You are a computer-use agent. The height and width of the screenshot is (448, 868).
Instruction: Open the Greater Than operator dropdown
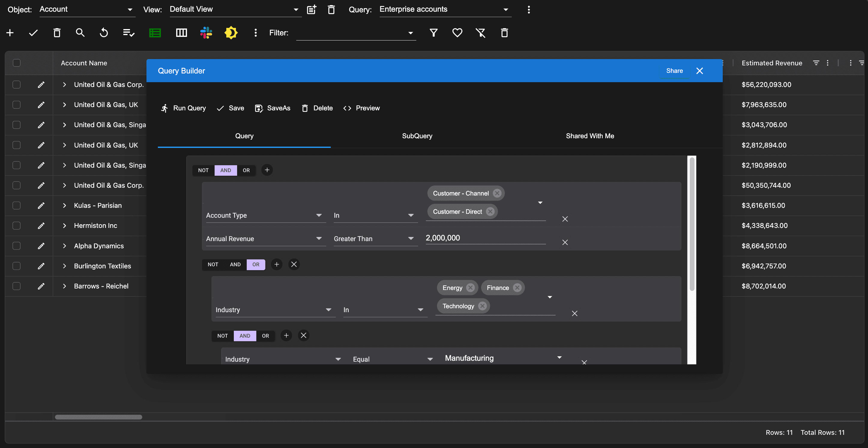click(x=410, y=238)
